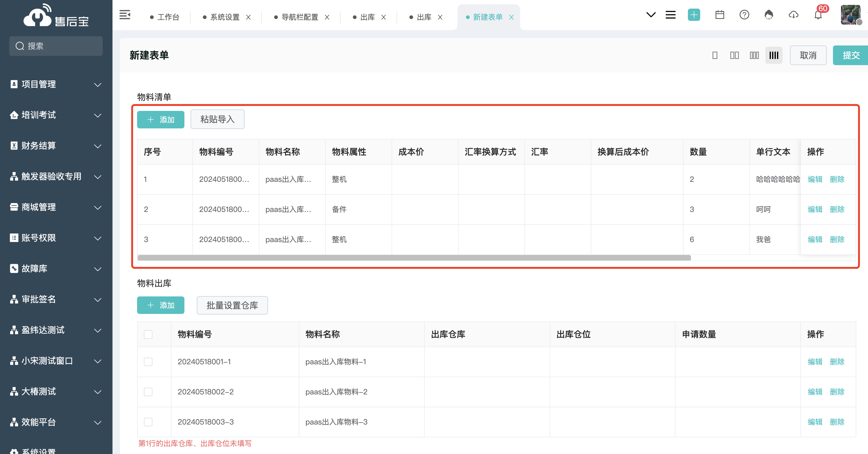The width and height of the screenshot is (868, 454).
Task: Click the 效能平台 sidebar icon
Action: click(14, 422)
